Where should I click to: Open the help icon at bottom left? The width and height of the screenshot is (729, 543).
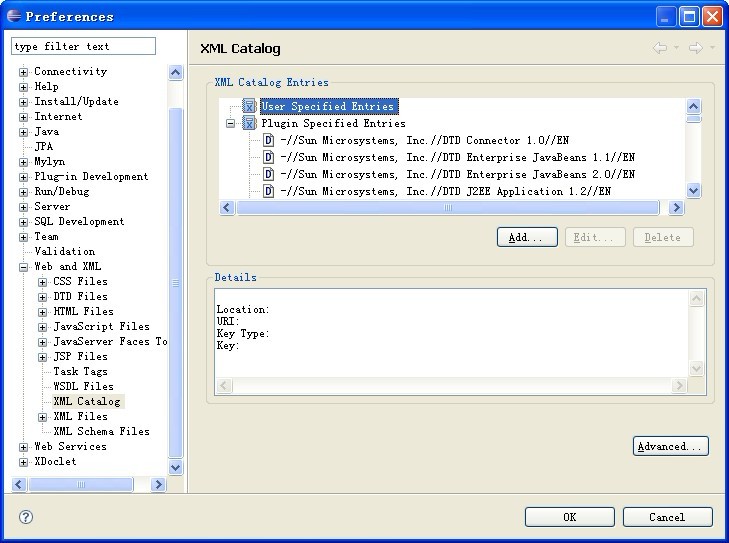[x=26, y=517]
